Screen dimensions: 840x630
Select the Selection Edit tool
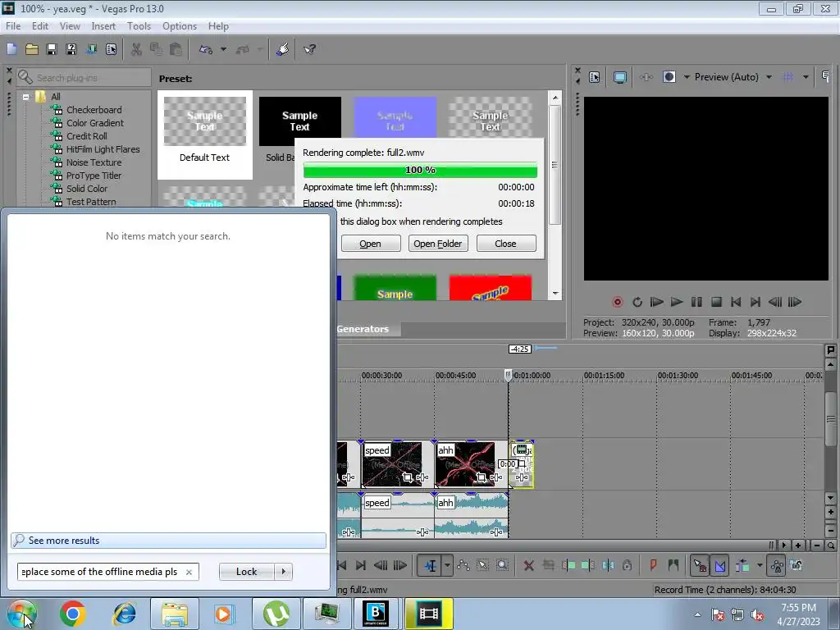tap(482, 565)
